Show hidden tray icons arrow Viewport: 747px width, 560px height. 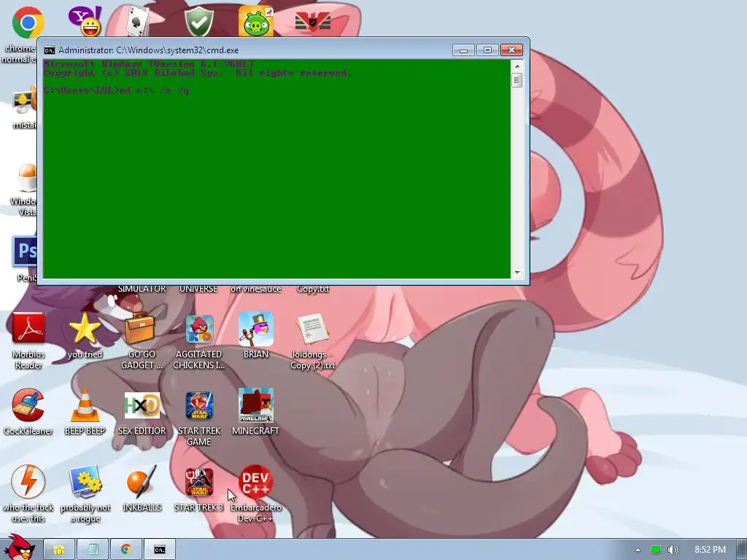(638, 550)
